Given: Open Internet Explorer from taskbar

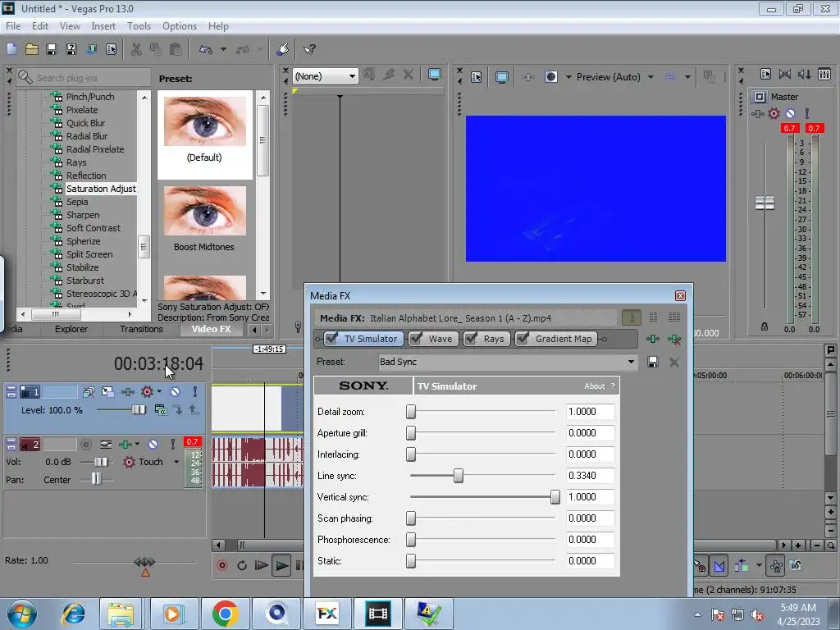Looking at the screenshot, I should 73,614.
